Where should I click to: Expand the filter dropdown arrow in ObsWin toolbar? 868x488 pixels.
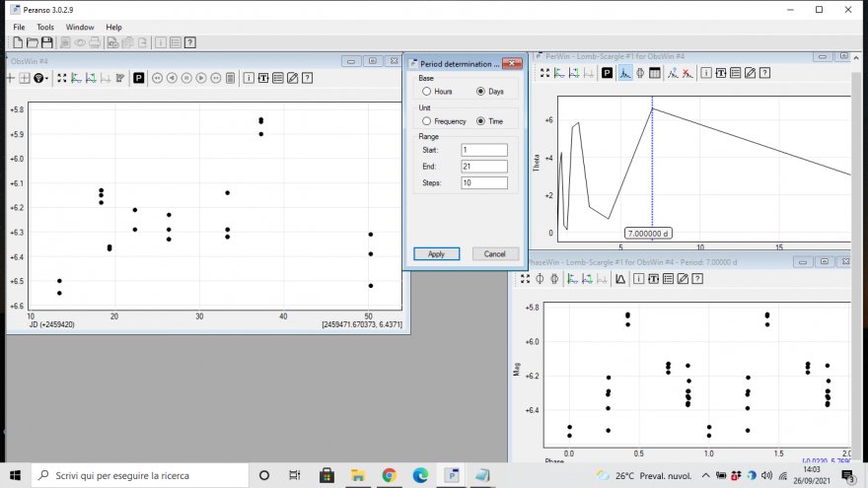click(x=46, y=78)
